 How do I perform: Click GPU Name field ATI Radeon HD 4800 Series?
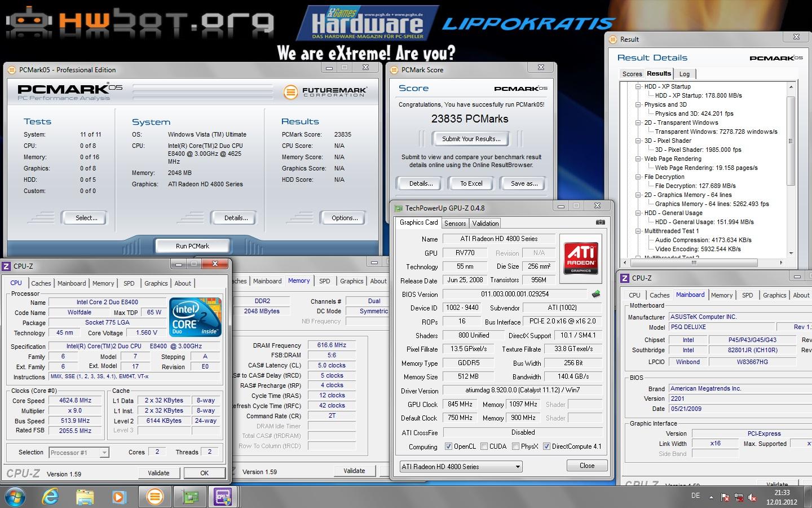click(499, 239)
